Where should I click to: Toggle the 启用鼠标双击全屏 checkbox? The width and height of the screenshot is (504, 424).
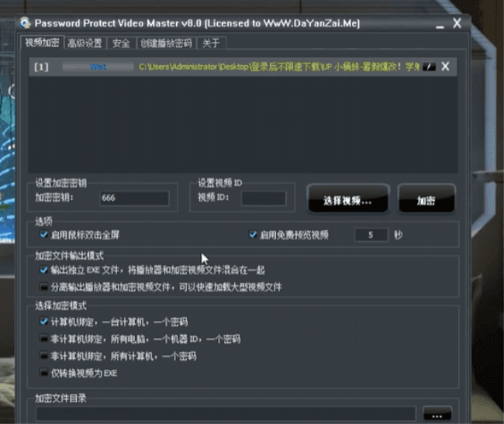point(44,234)
